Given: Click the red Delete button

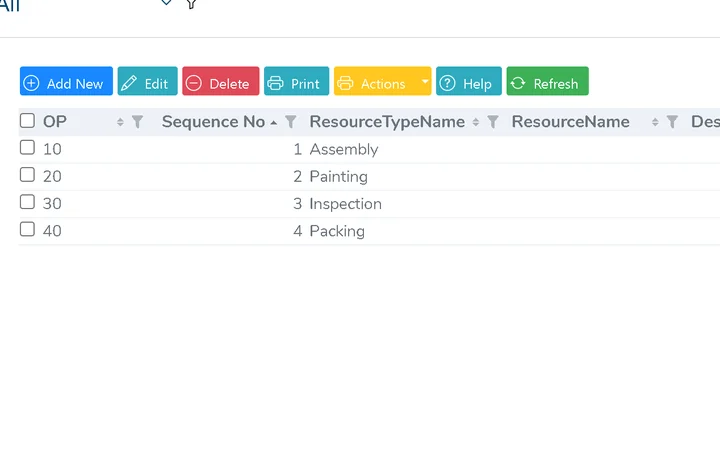Looking at the screenshot, I should tap(221, 81).
